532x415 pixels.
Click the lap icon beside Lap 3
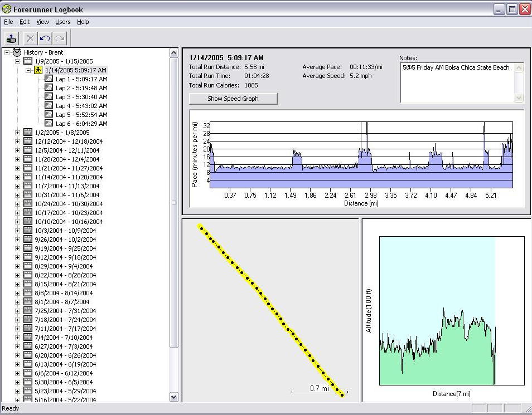(49, 96)
